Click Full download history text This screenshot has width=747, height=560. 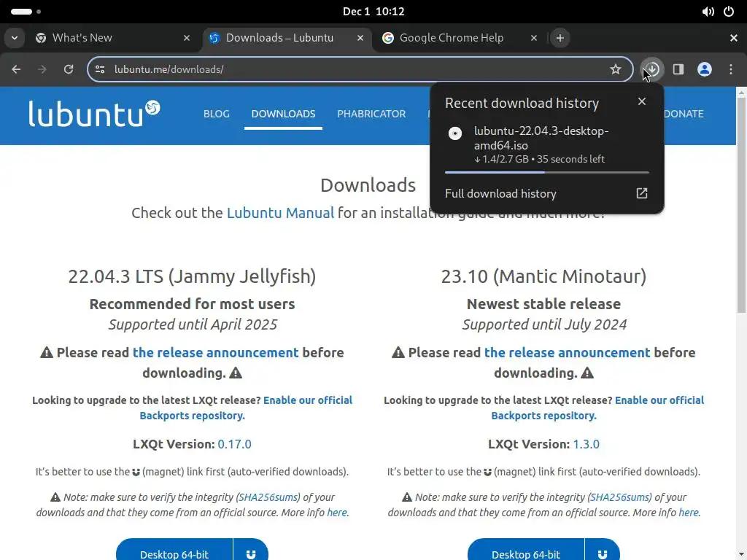point(500,194)
